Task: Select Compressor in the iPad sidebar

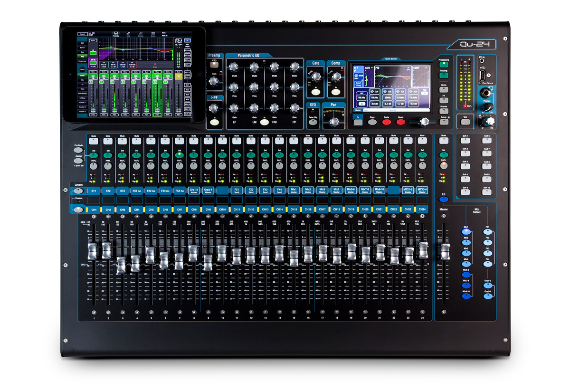Action: pyautogui.click(x=82, y=61)
